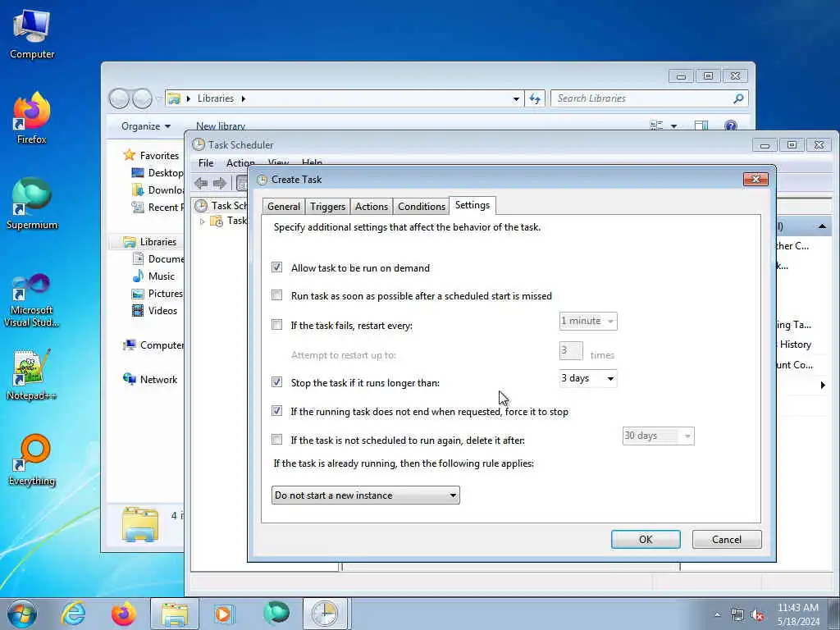Toggle force it to stop checkbox
This screenshot has height=630, width=840.
(277, 411)
